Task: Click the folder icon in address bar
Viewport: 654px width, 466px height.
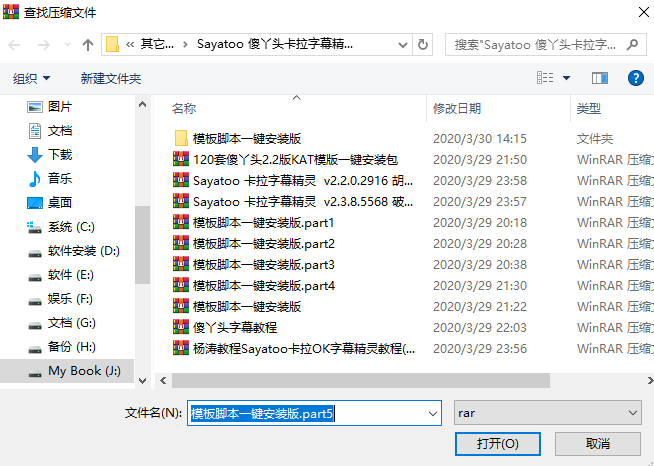Action: (112, 44)
